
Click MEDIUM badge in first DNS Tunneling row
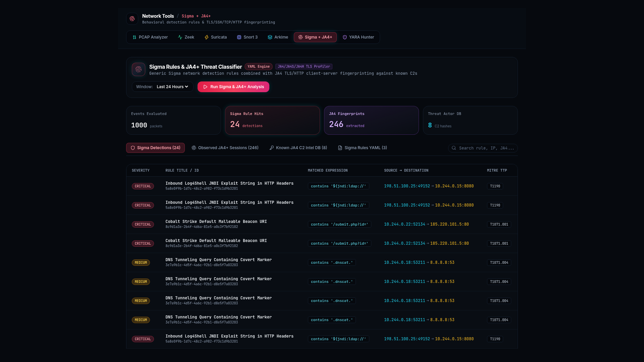[x=141, y=263]
